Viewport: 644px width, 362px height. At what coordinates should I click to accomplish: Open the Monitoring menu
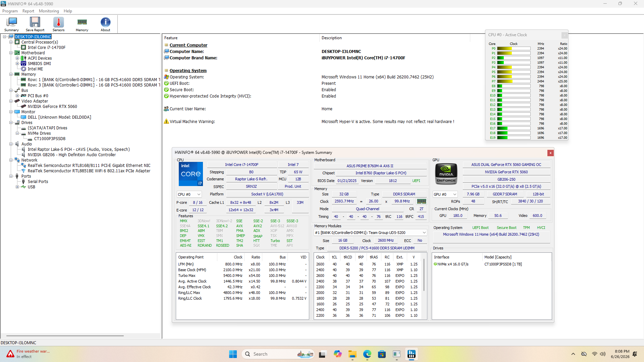49,11
